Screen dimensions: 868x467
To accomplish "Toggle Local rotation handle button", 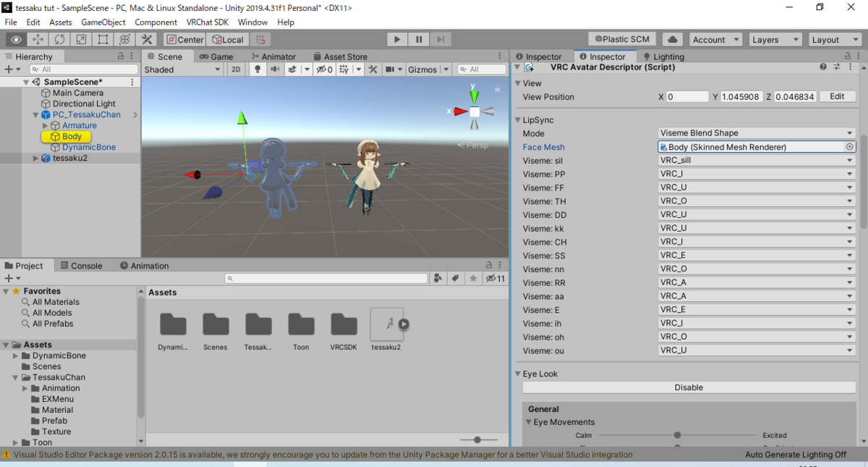I will [227, 40].
